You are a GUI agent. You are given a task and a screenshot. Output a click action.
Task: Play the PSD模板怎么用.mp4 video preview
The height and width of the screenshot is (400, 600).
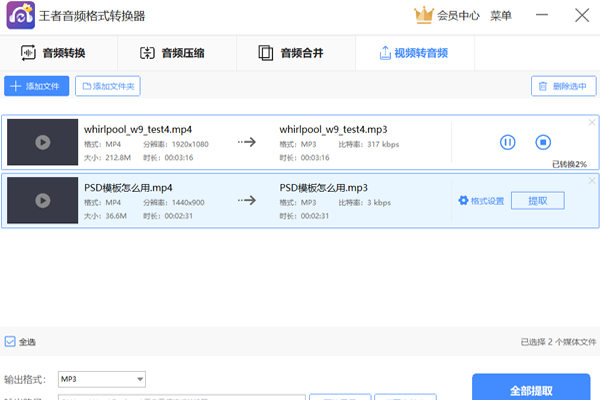click(x=42, y=201)
